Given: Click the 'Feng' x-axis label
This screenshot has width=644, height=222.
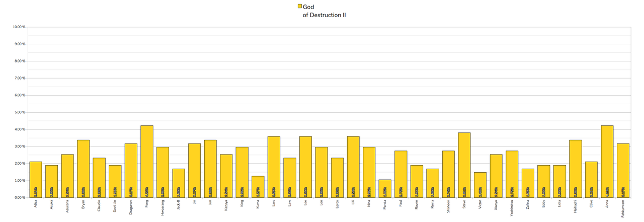Looking at the screenshot, I should (147, 204).
